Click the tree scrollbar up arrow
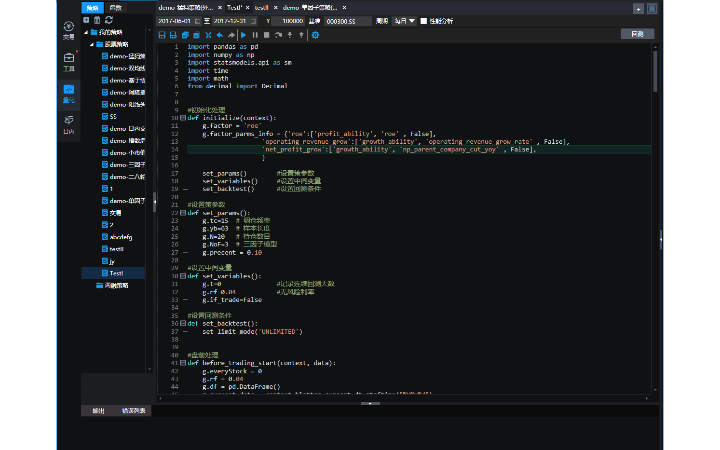The image size is (720, 450). point(149,29)
